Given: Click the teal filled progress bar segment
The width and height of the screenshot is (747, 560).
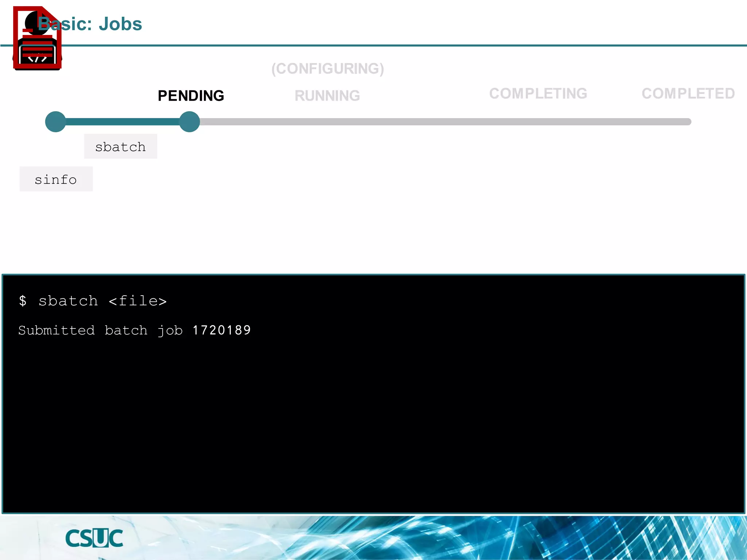Looking at the screenshot, I should [123, 122].
